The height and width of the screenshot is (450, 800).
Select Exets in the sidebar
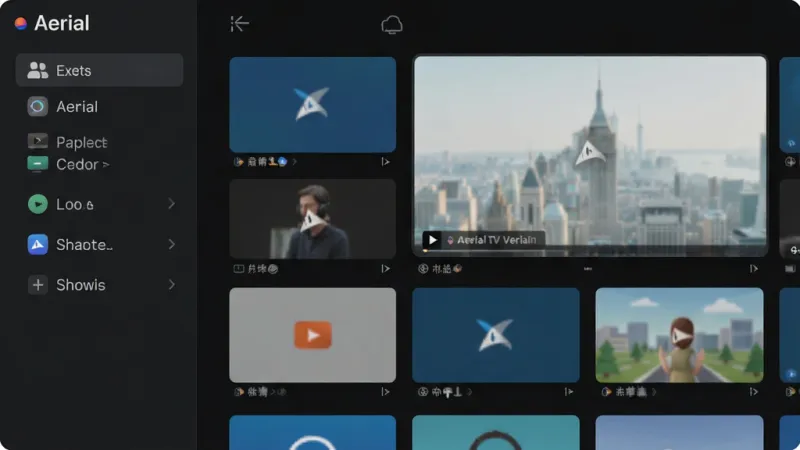tap(99, 70)
